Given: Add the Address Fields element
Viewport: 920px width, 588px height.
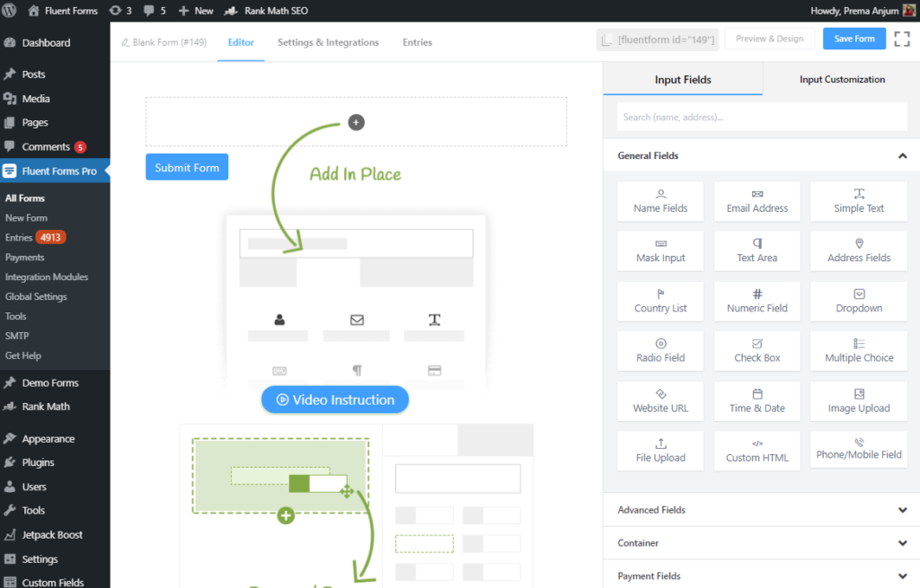Looking at the screenshot, I should coord(859,250).
